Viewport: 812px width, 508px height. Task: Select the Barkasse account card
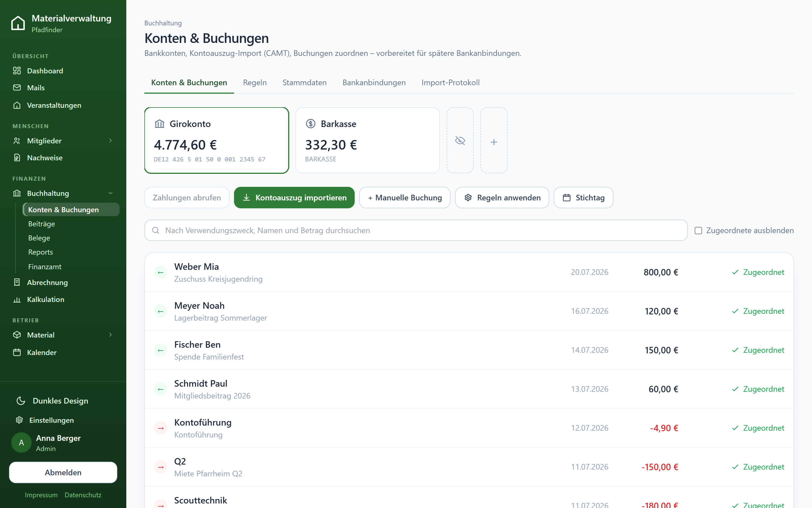[367, 141]
